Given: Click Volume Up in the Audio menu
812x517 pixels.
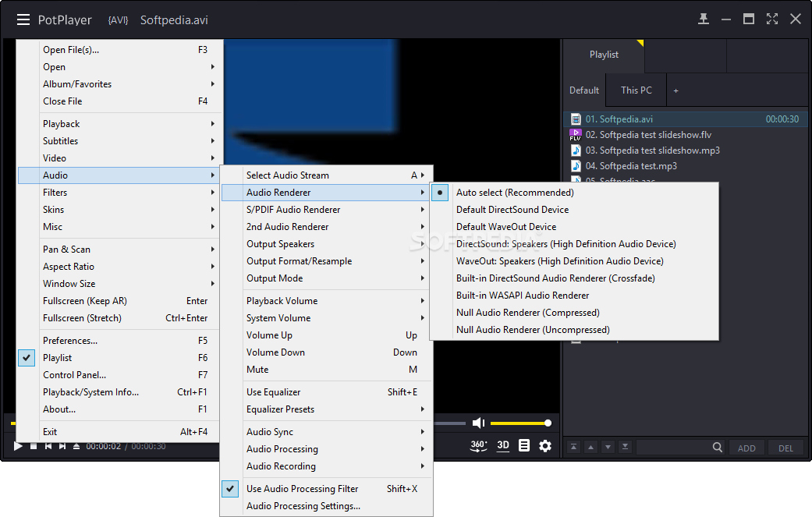Looking at the screenshot, I should [326, 335].
